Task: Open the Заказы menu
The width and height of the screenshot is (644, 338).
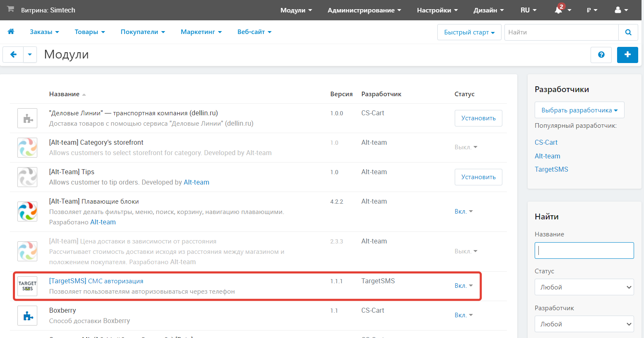Action: [44, 32]
